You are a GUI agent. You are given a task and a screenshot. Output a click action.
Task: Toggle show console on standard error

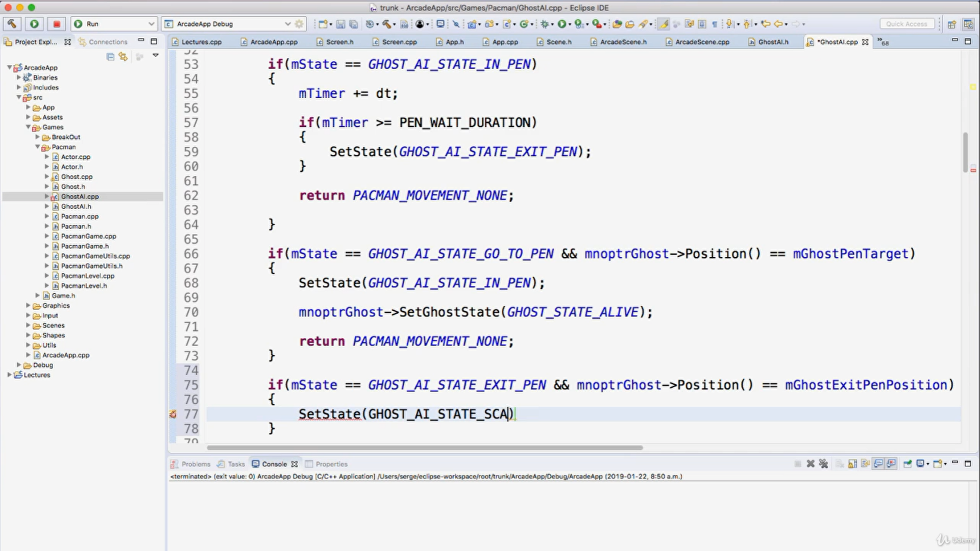pos(891,464)
